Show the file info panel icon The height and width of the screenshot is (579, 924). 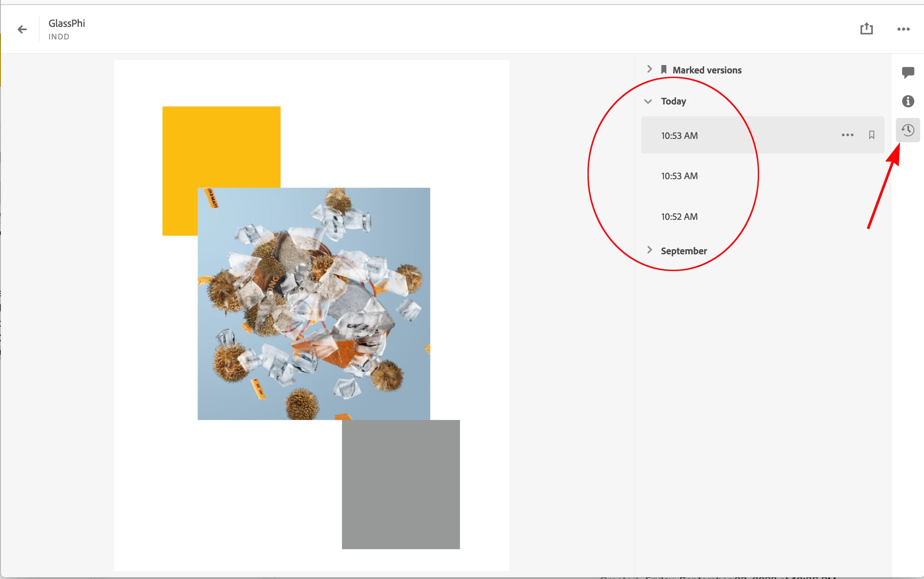[x=908, y=101]
